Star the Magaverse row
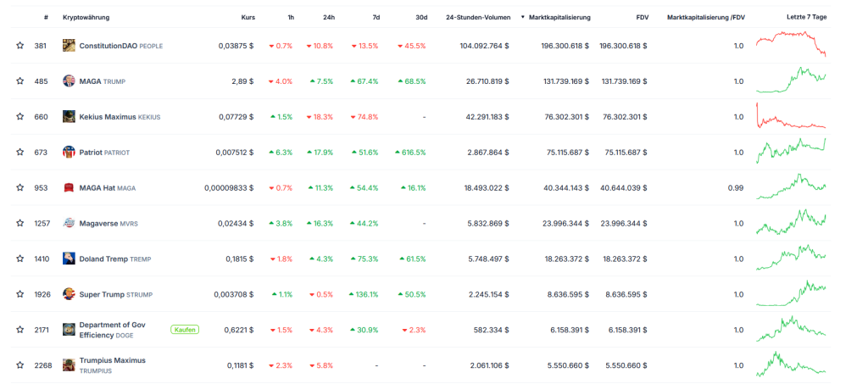868x384 pixels. (x=20, y=223)
